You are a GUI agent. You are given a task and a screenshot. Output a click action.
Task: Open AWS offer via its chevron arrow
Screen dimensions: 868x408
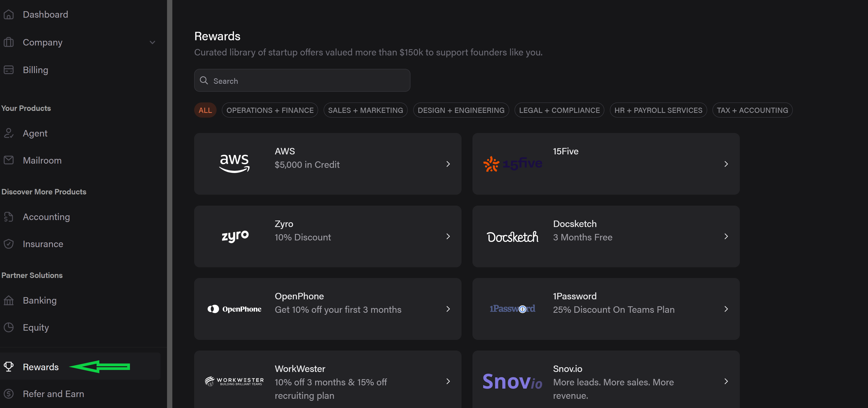point(448,164)
